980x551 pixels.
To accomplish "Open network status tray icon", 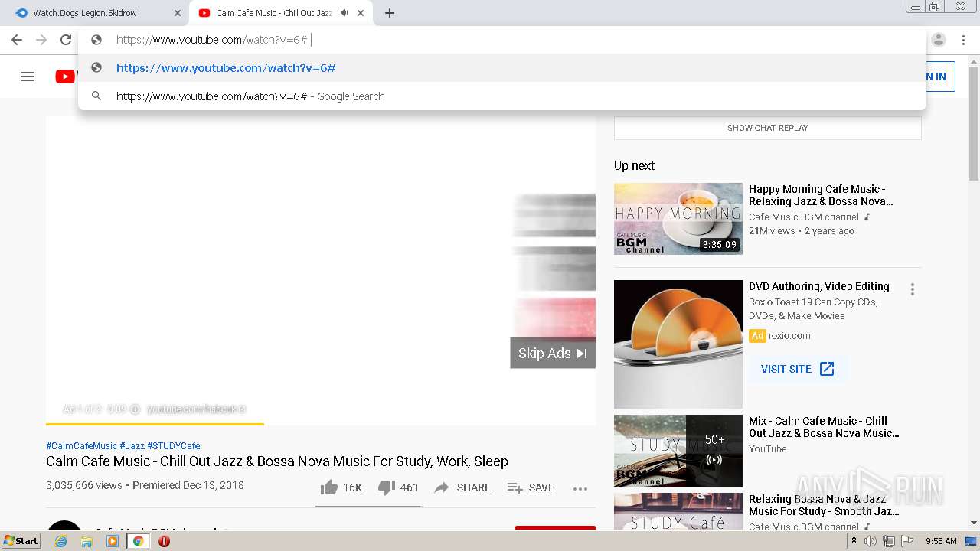I will coord(889,541).
